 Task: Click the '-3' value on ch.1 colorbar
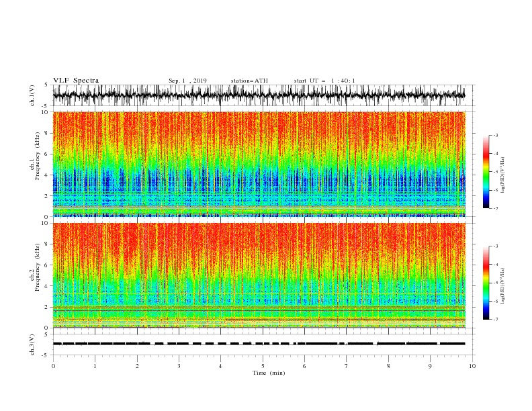495,135
